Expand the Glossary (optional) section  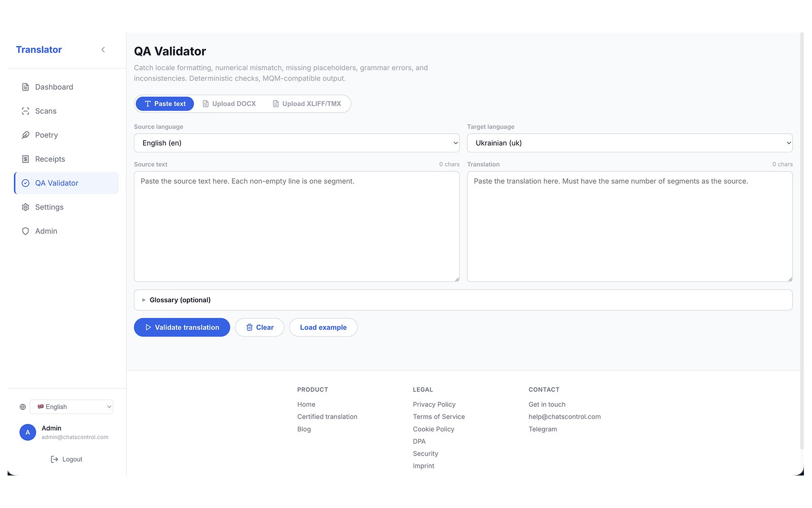pos(463,300)
